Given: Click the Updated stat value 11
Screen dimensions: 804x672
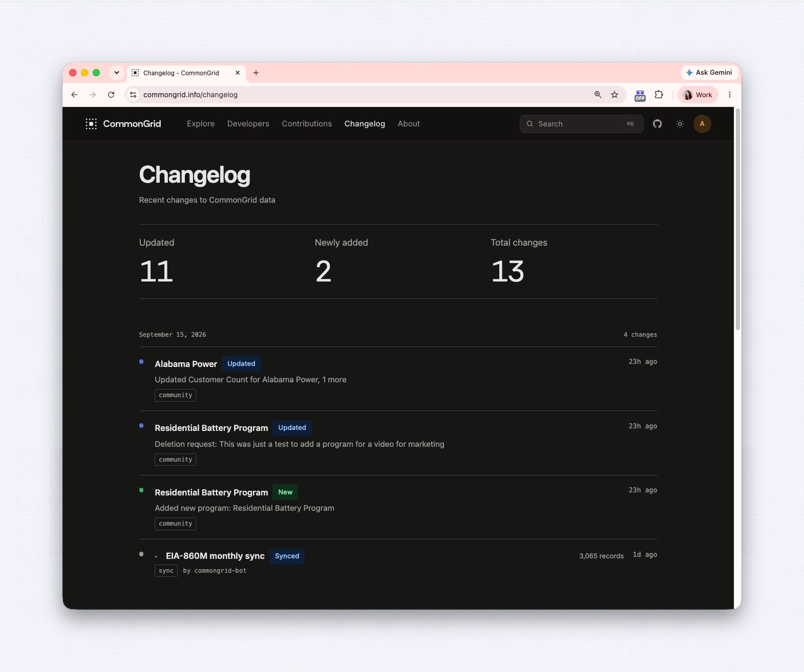Looking at the screenshot, I should tap(156, 272).
